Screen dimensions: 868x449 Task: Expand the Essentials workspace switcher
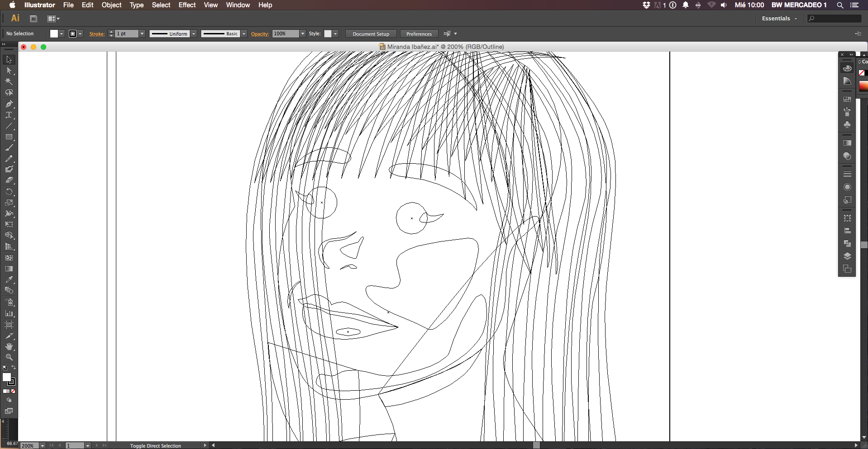click(779, 19)
